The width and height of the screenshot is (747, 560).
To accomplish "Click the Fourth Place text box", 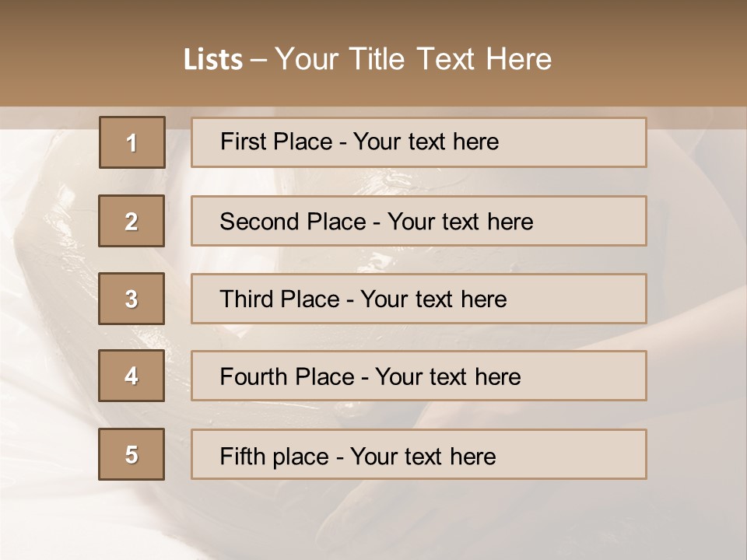I will pos(419,376).
